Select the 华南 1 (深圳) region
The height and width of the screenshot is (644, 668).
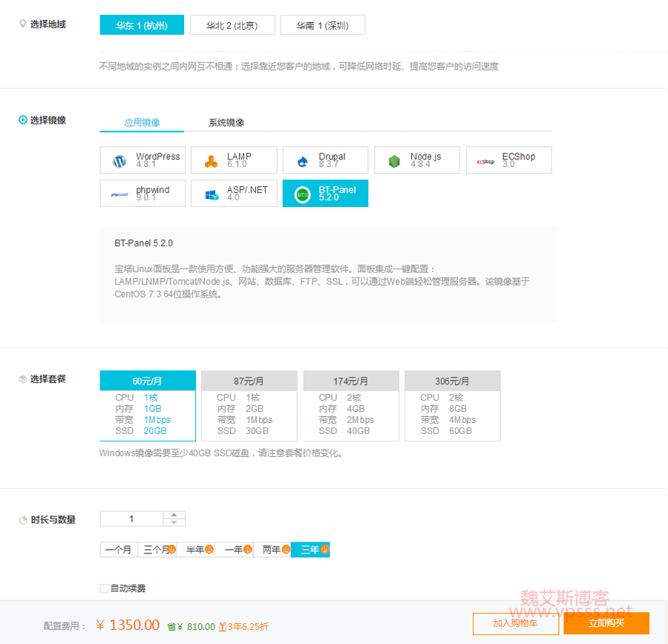(x=322, y=25)
